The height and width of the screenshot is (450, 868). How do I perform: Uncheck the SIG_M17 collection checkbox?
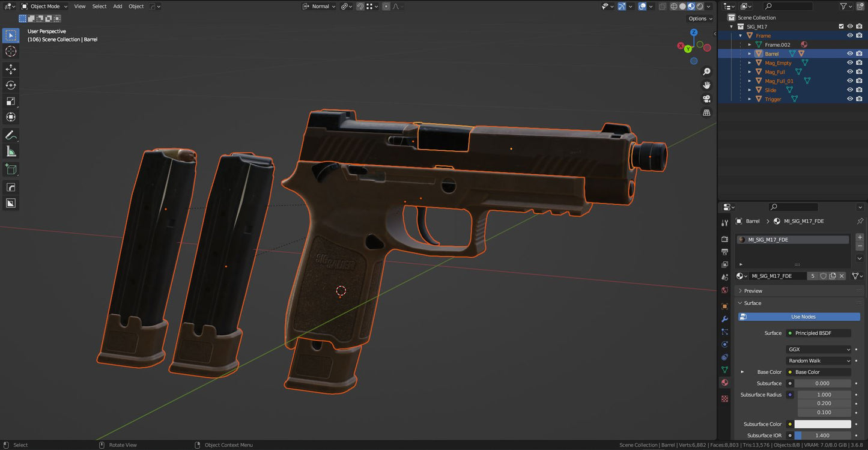coord(841,26)
